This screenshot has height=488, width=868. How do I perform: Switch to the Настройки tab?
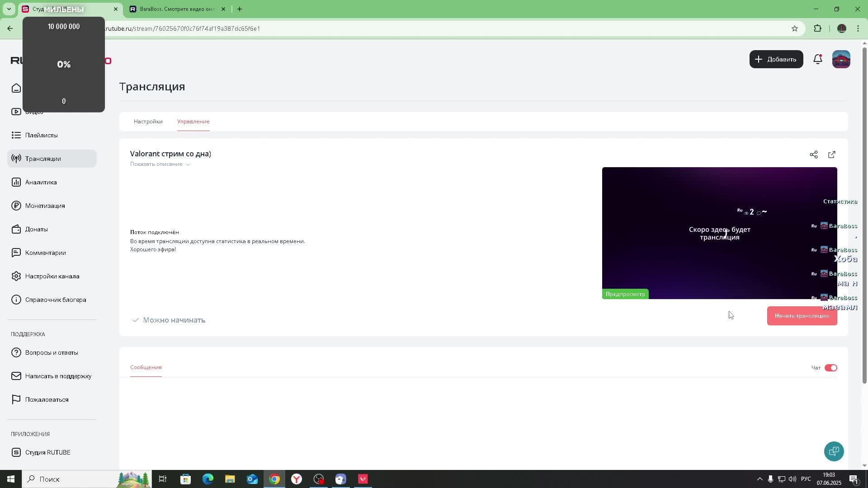click(x=148, y=122)
